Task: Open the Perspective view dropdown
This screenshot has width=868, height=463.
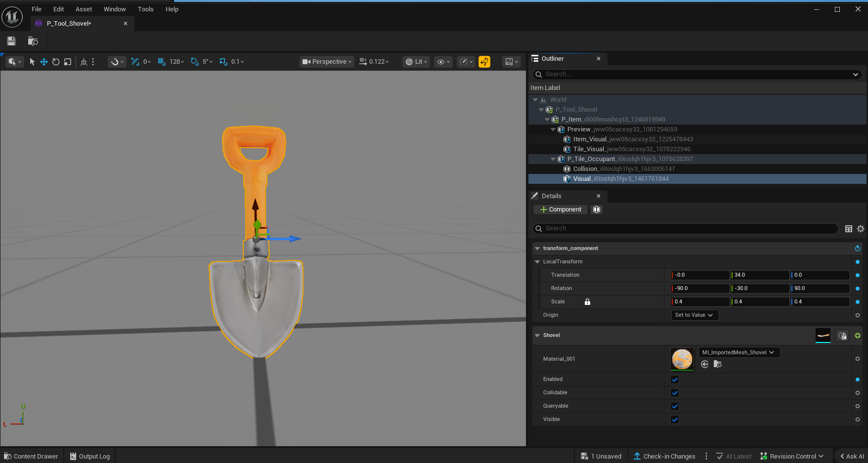Action: [327, 62]
